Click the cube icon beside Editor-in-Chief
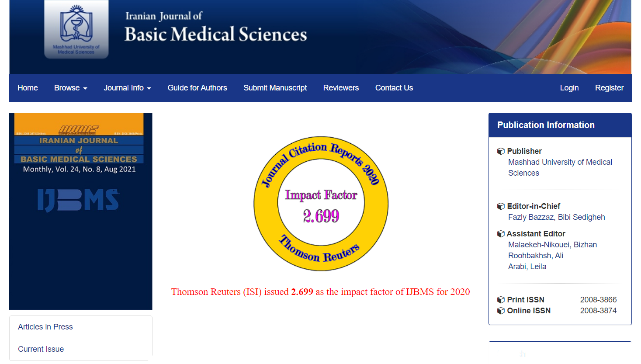641x364 pixels. [x=501, y=206]
